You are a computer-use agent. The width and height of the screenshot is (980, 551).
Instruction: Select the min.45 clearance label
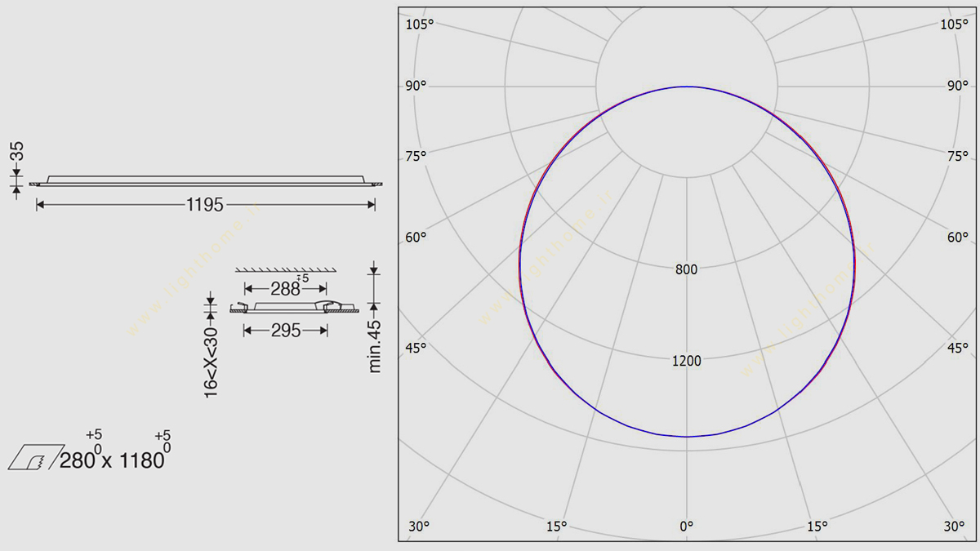(375, 346)
